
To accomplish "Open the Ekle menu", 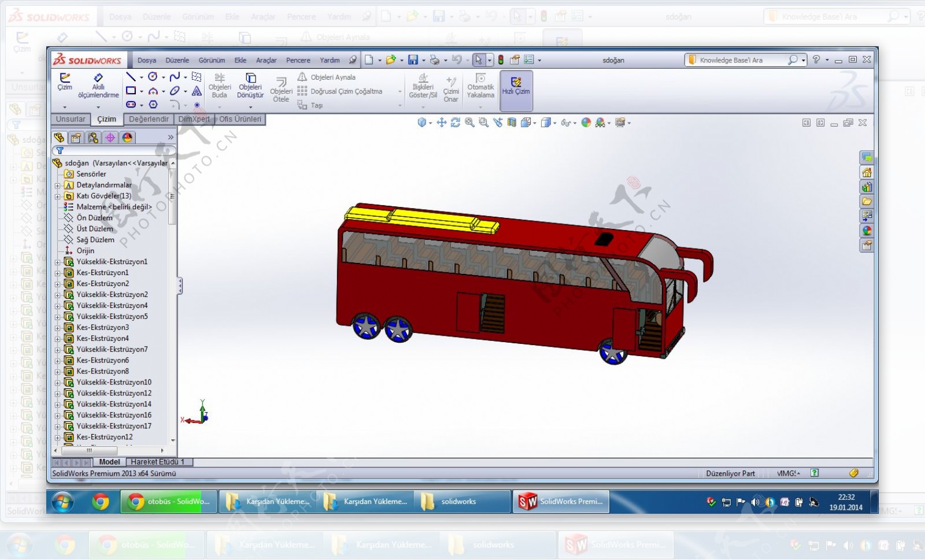I will tap(240, 60).
